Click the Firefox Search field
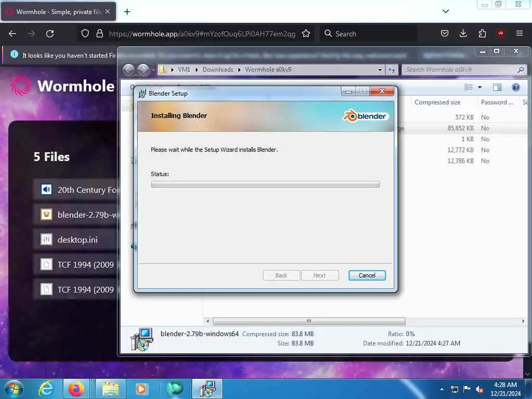The image size is (532, 399). pyautogui.click(x=368, y=34)
